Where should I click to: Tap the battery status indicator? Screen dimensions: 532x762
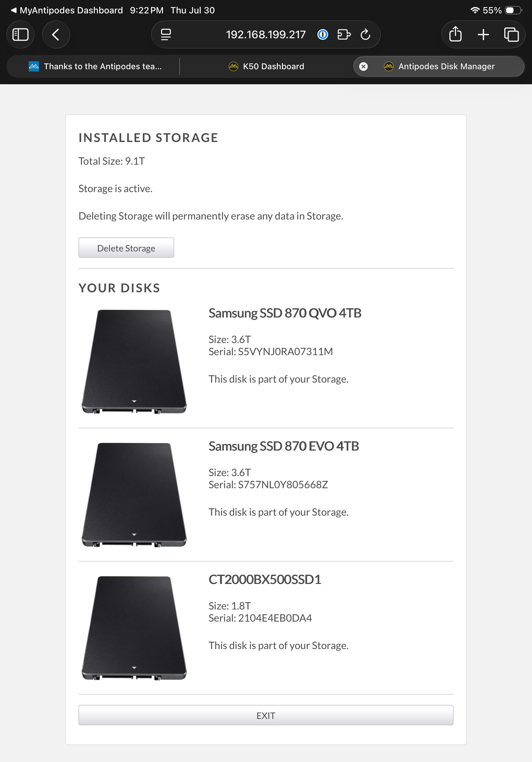click(514, 10)
